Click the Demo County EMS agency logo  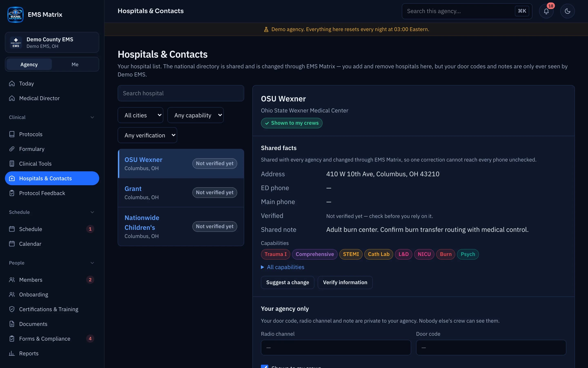pyautogui.click(x=16, y=43)
